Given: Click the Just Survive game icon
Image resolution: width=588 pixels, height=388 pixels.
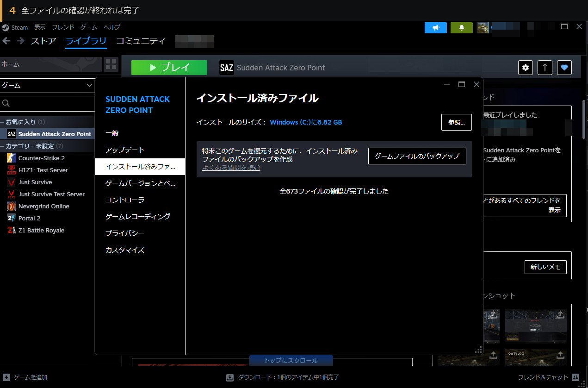Looking at the screenshot, I should (x=12, y=182).
